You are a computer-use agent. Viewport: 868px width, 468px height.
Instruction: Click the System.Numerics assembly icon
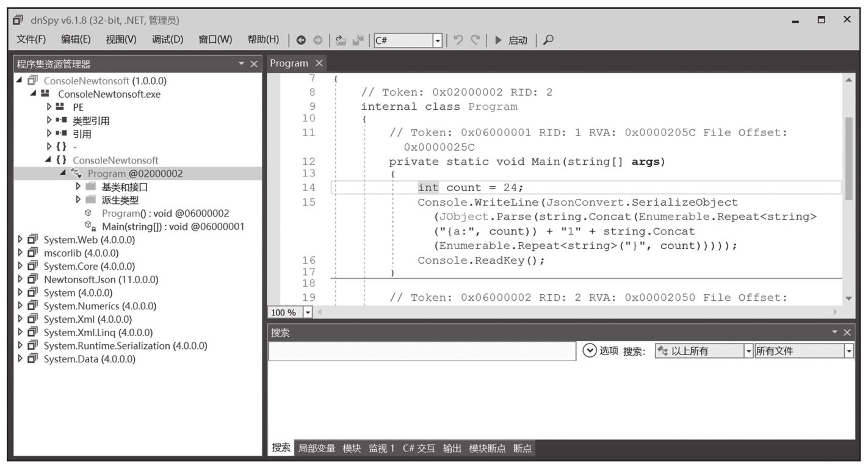tap(33, 306)
